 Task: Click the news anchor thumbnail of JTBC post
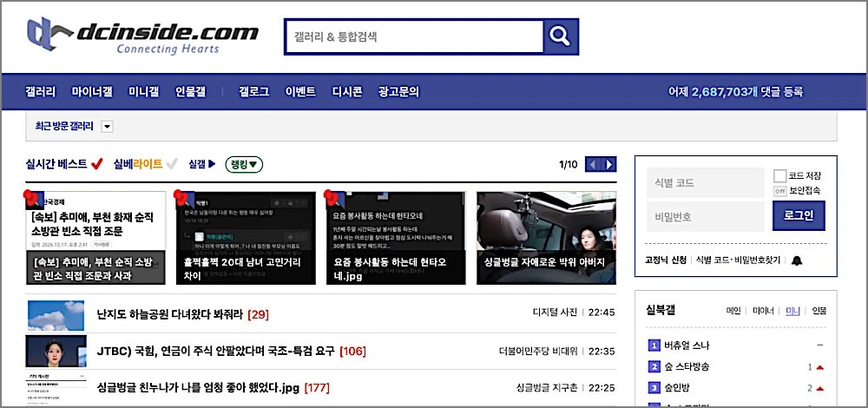point(56,351)
